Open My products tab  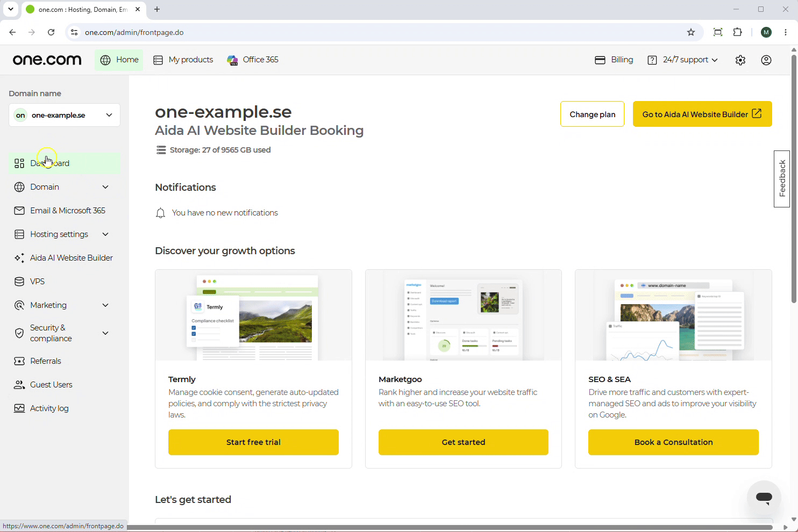coord(183,60)
